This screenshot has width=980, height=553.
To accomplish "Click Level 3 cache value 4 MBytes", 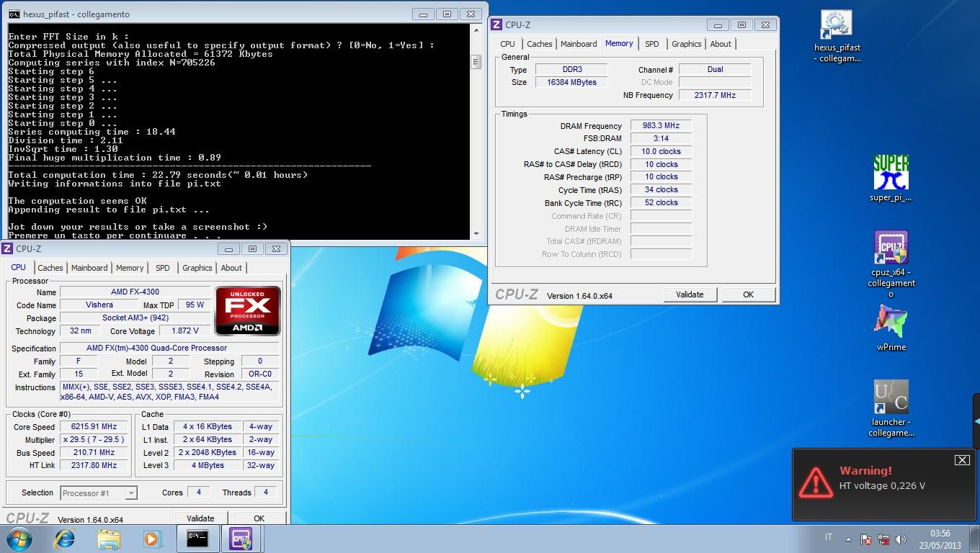I will click(207, 466).
